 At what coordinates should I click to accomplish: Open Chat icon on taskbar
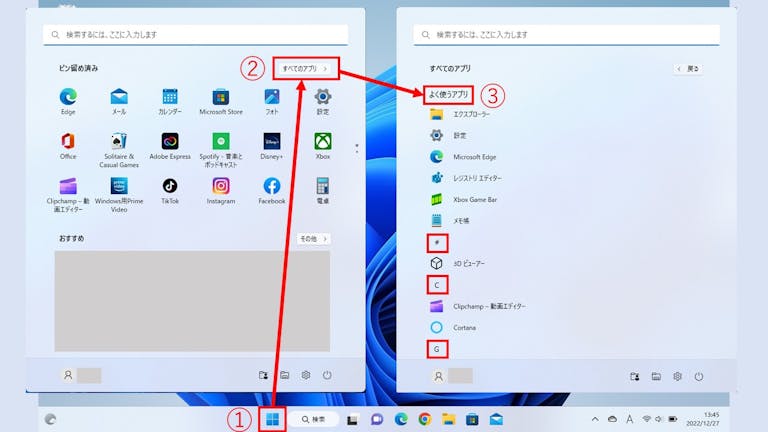click(377, 419)
